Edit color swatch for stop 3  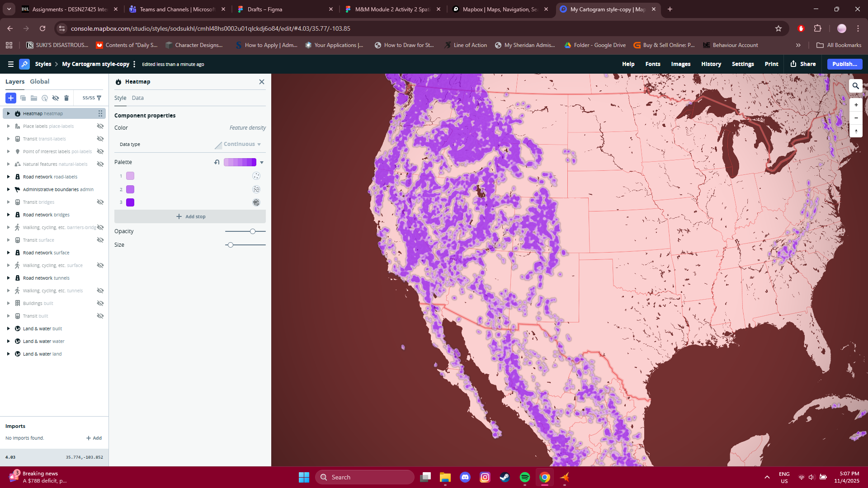[131, 202]
